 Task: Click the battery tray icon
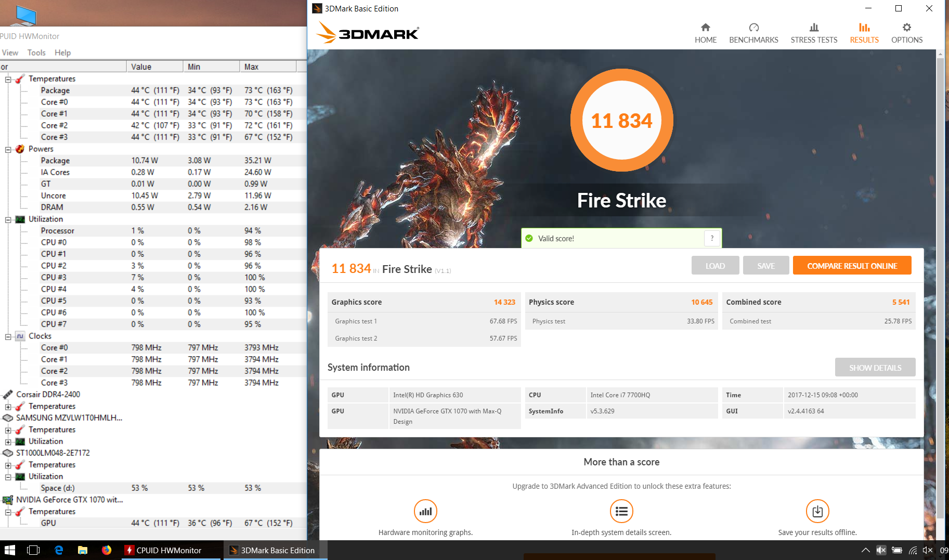[x=897, y=550]
